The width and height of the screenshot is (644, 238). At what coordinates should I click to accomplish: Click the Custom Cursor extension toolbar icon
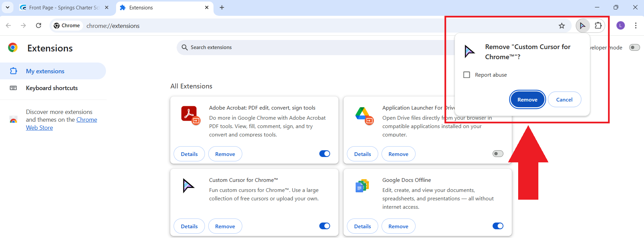click(582, 26)
